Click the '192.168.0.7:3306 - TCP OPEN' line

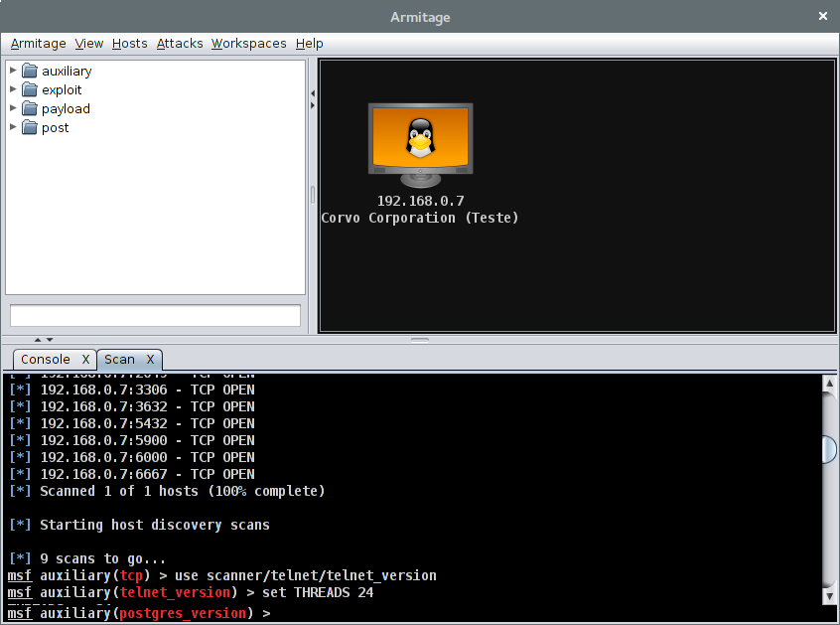click(132, 390)
